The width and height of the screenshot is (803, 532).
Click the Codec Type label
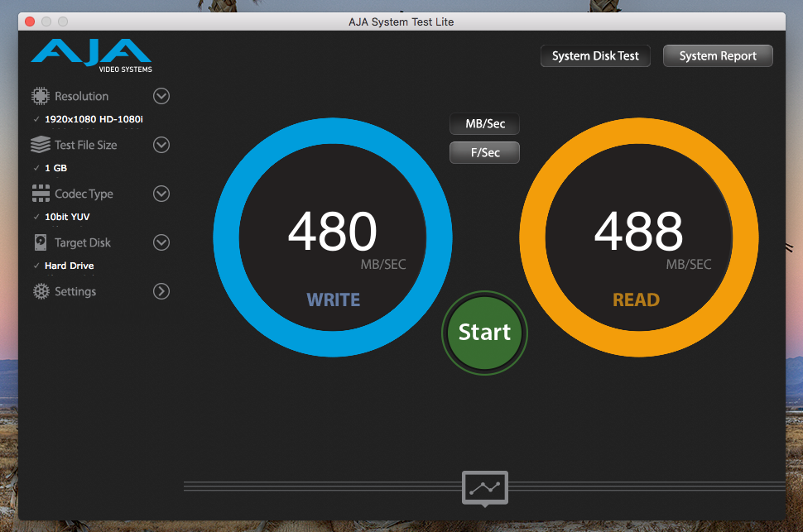click(84, 194)
